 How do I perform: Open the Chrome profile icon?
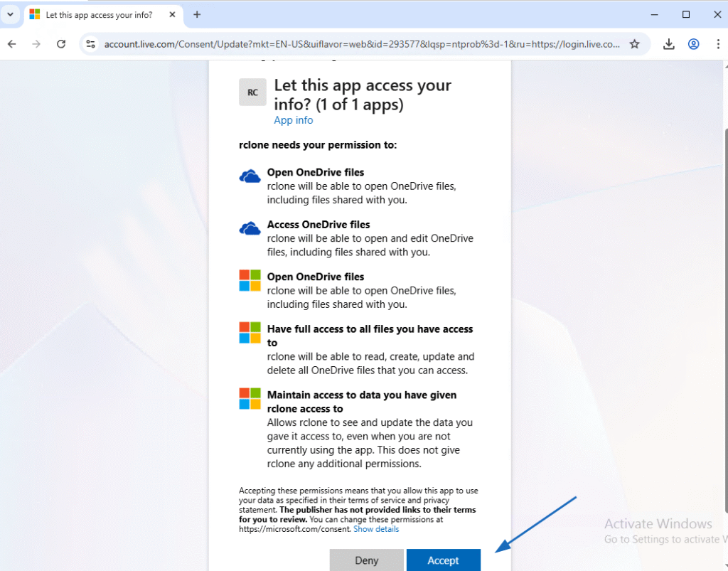click(693, 44)
